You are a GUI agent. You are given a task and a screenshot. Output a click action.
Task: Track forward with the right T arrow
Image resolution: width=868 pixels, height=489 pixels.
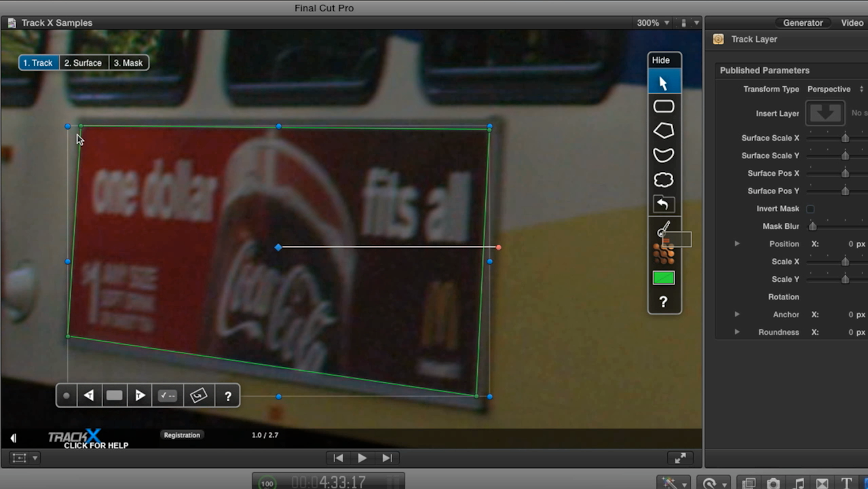click(x=140, y=396)
